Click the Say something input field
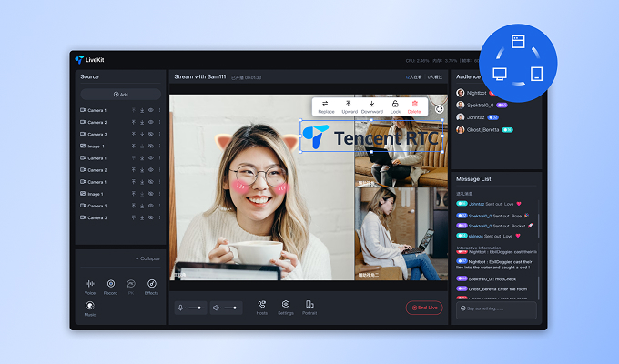Screen dimensions: 619x364 point(497,310)
